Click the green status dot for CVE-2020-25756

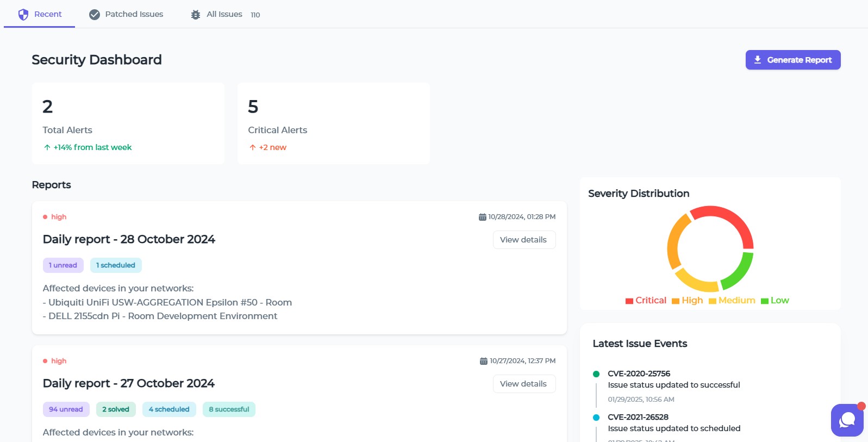[x=596, y=374]
